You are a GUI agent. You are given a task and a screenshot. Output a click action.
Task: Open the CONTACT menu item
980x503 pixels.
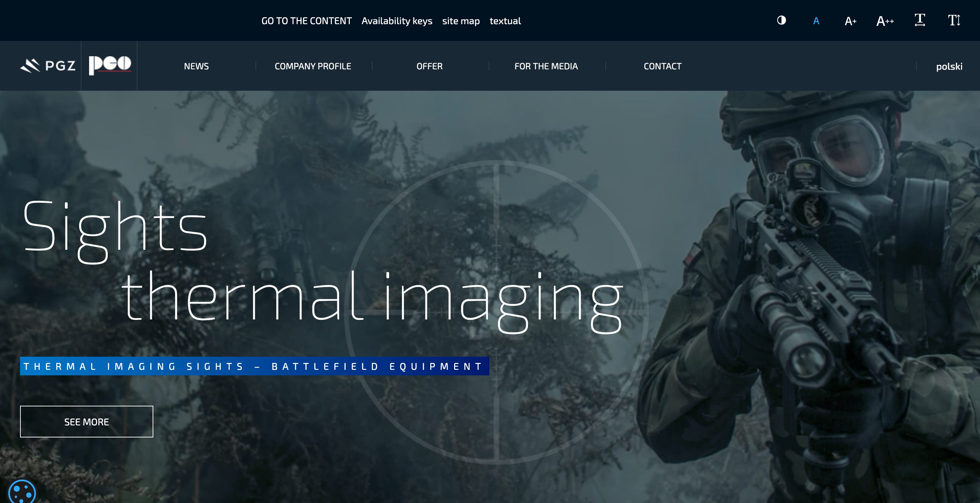click(x=662, y=66)
